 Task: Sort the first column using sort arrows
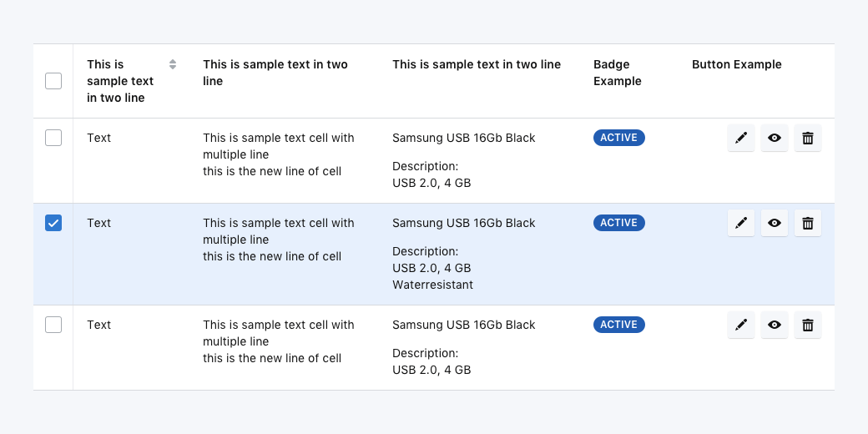tap(173, 64)
